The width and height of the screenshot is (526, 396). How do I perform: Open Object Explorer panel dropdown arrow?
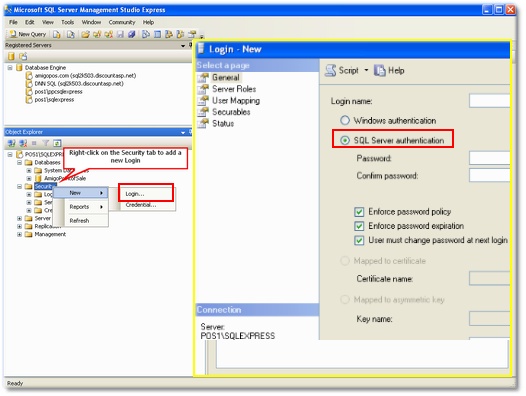tap(183, 132)
